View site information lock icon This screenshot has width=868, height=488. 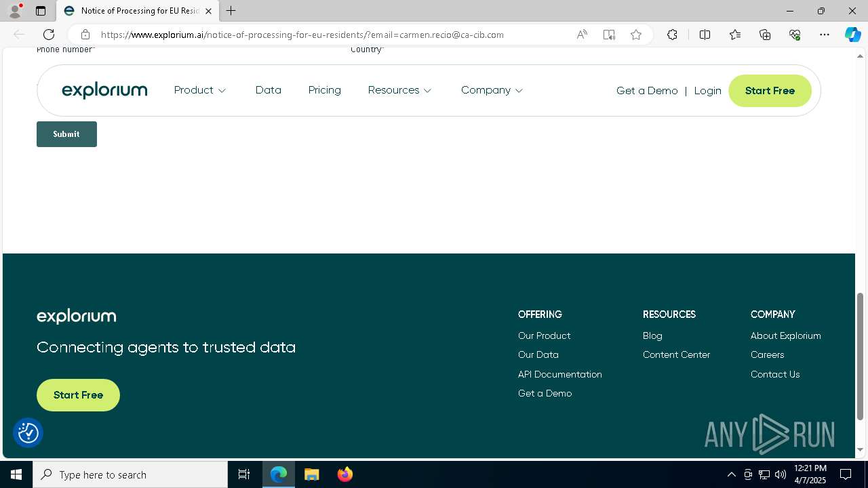point(85,35)
